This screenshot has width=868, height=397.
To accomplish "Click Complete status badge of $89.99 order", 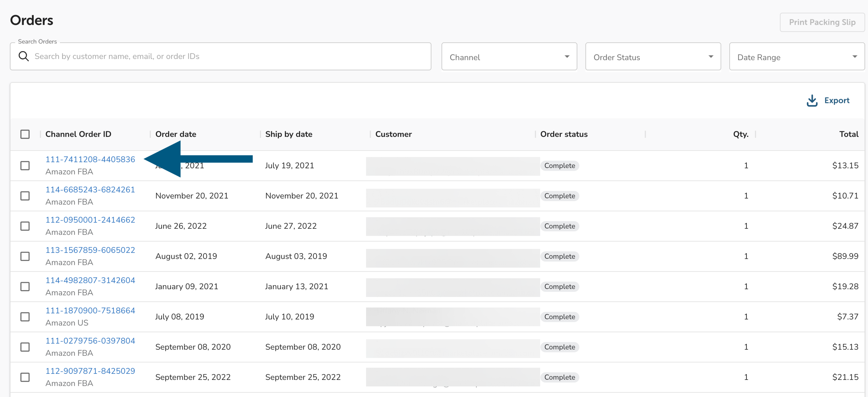I will [x=559, y=256].
